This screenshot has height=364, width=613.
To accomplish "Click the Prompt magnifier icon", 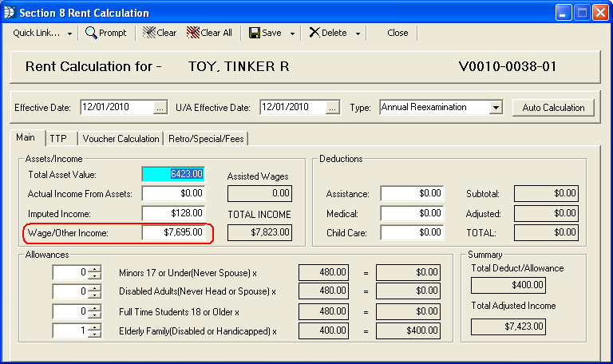I will coord(91,33).
